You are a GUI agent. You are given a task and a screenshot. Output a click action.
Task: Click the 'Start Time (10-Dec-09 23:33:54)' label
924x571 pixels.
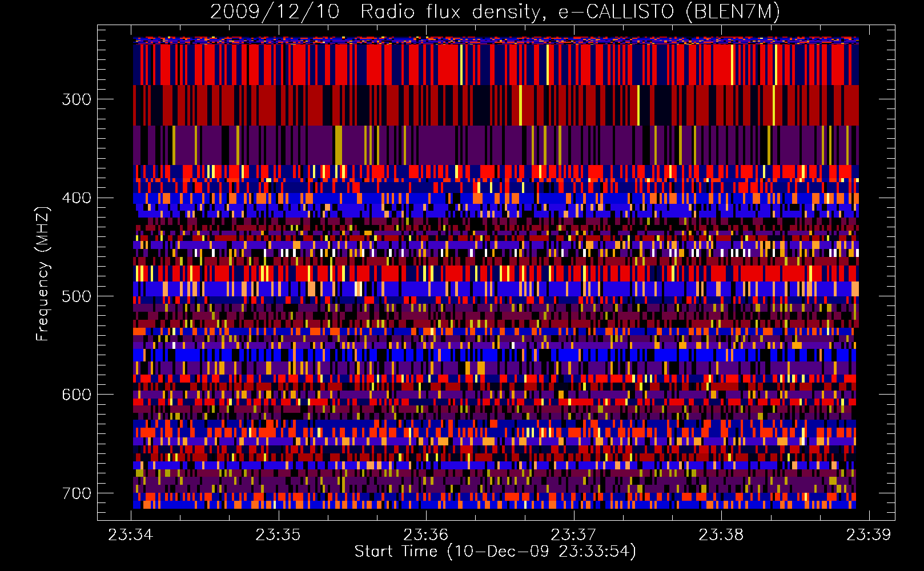[495, 552]
